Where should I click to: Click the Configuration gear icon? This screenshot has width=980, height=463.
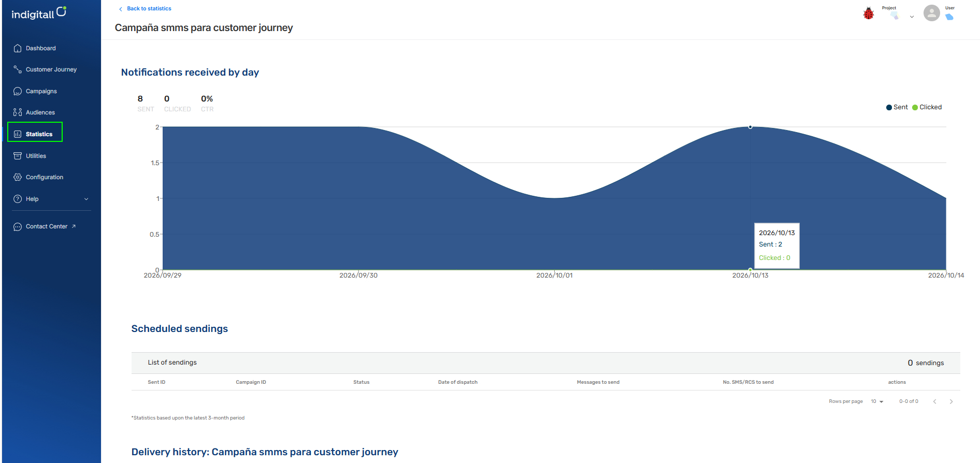(18, 177)
